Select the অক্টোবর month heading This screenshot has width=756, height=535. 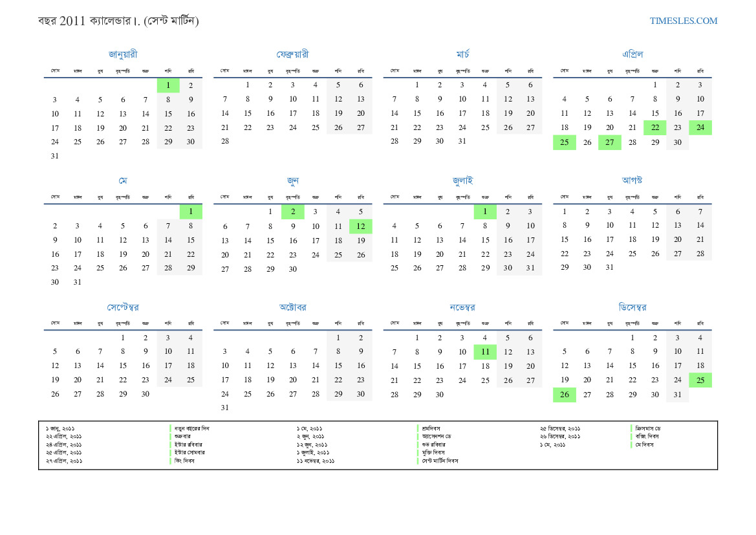pyautogui.click(x=292, y=307)
